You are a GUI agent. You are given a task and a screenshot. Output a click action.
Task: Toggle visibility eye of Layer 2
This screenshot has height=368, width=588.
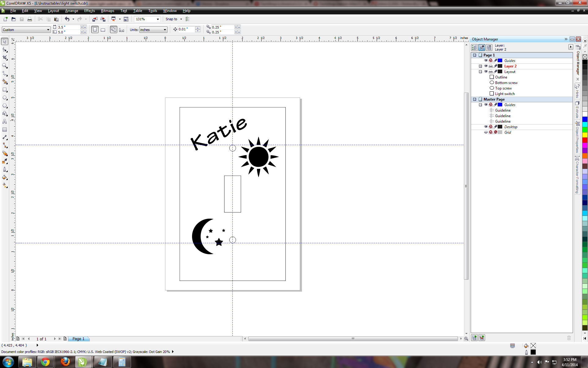coord(486,66)
